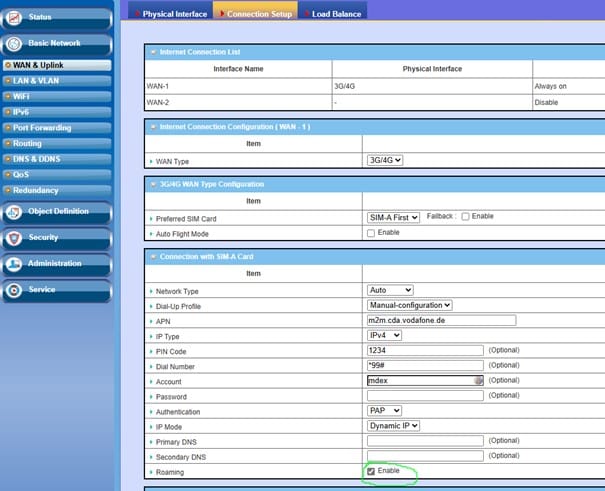Select the WAN-2 interface name cell

(x=238, y=102)
